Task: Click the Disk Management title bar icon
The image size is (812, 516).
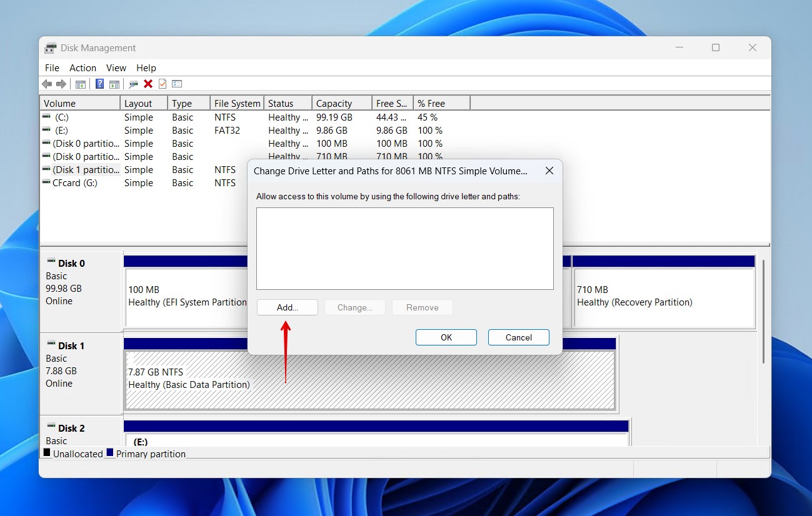Action: [x=50, y=47]
